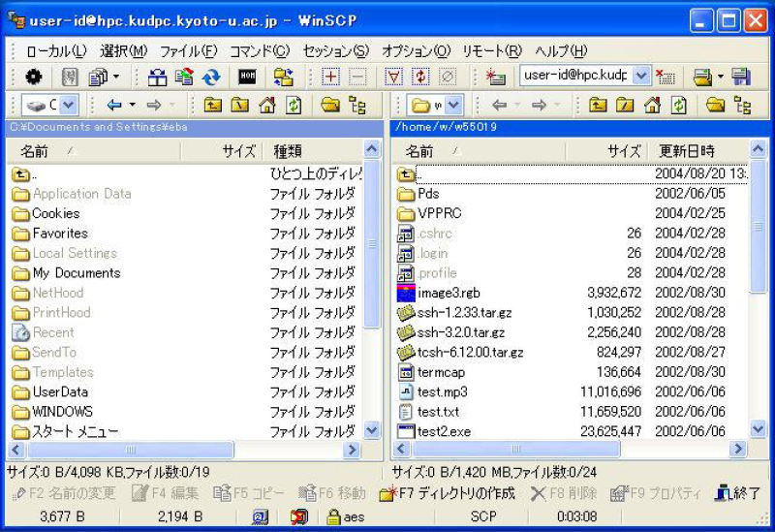This screenshot has width=775, height=532.
Task: Click the unselect files minus icon
Action: coord(357,77)
